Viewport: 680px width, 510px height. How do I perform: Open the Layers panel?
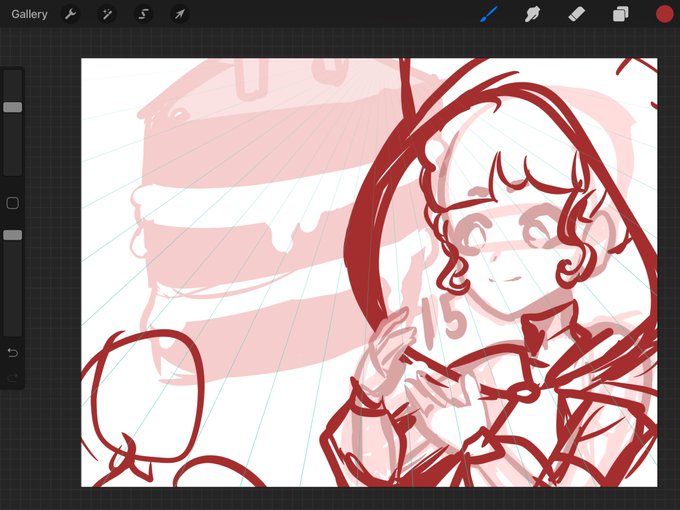621,14
